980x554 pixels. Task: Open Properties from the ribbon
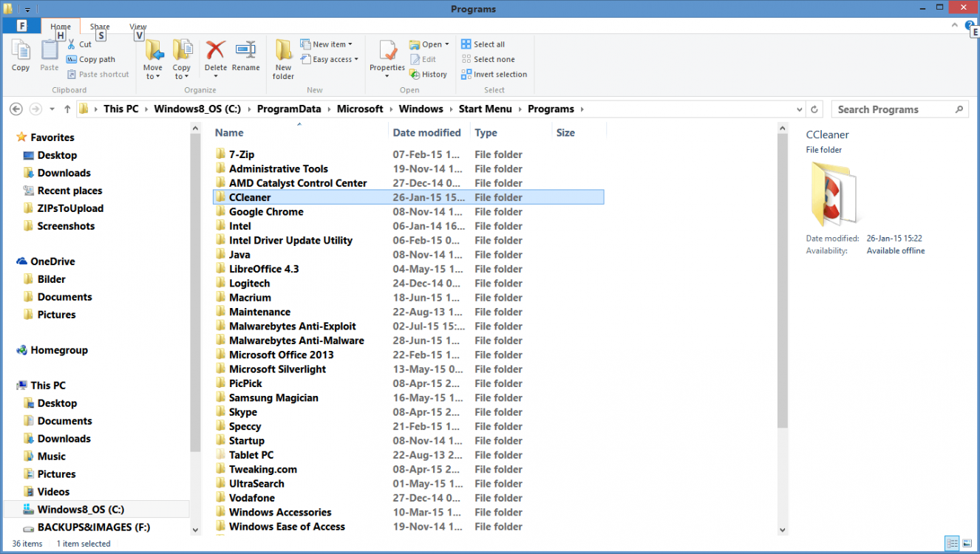[x=387, y=53]
